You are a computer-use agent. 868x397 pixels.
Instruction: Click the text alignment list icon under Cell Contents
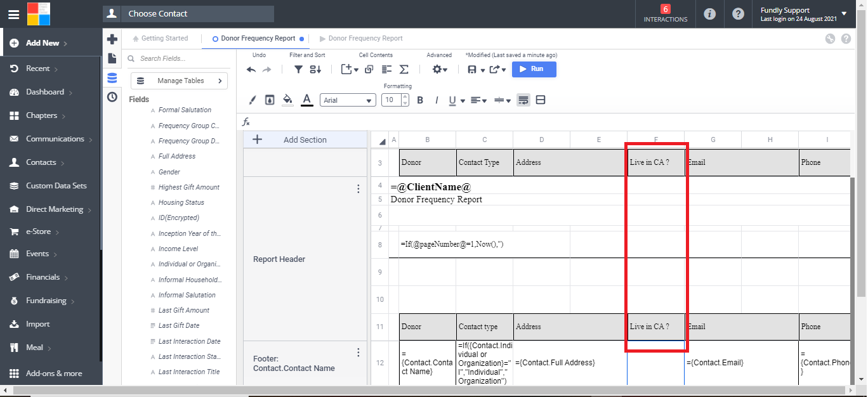pos(386,70)
